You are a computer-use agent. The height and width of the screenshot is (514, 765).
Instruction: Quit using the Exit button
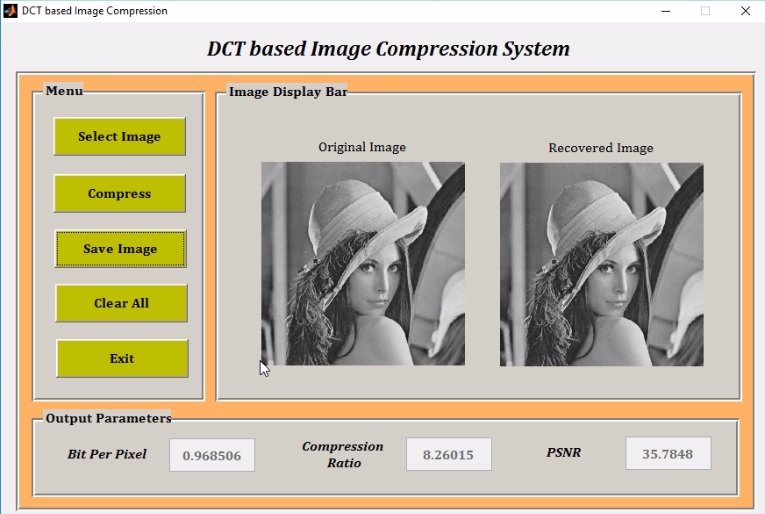[x=122, y=358]
